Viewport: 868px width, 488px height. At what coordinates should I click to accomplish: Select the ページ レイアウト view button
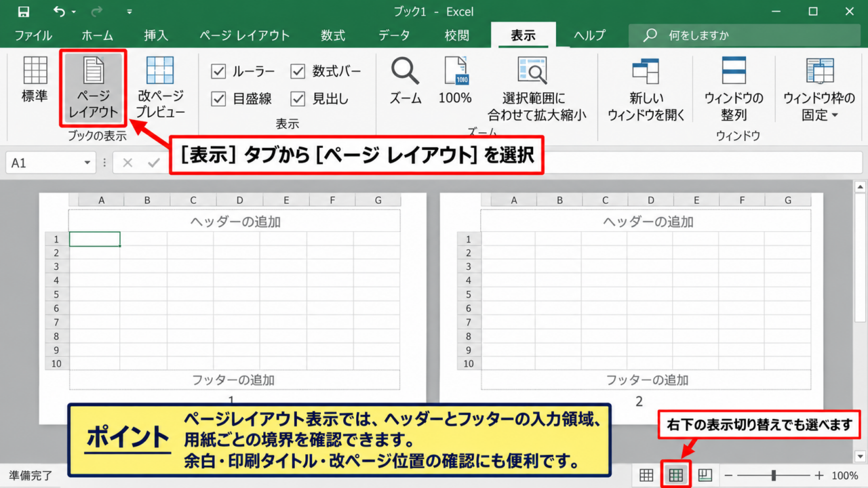point(93,88)
